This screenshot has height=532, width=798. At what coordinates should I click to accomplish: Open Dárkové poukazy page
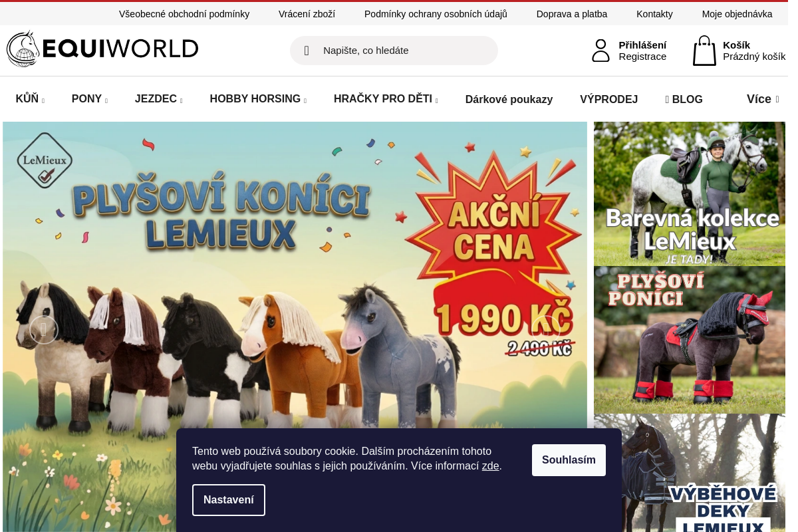click(x=509, y=100)
